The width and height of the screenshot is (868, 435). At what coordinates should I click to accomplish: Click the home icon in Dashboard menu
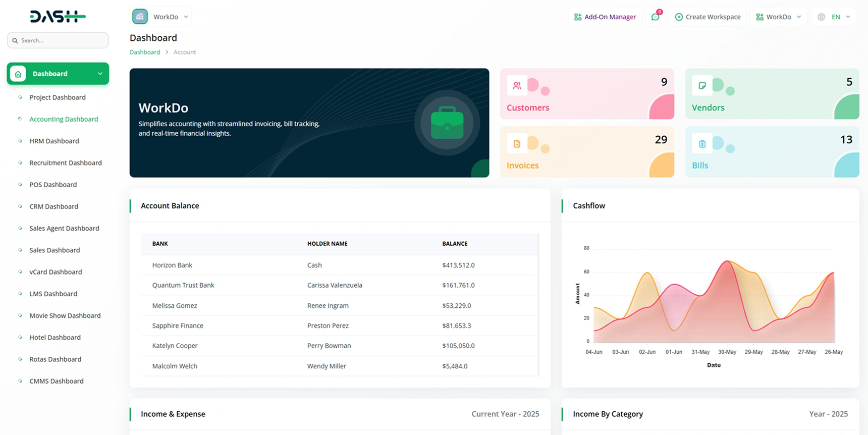coord(18,74)
